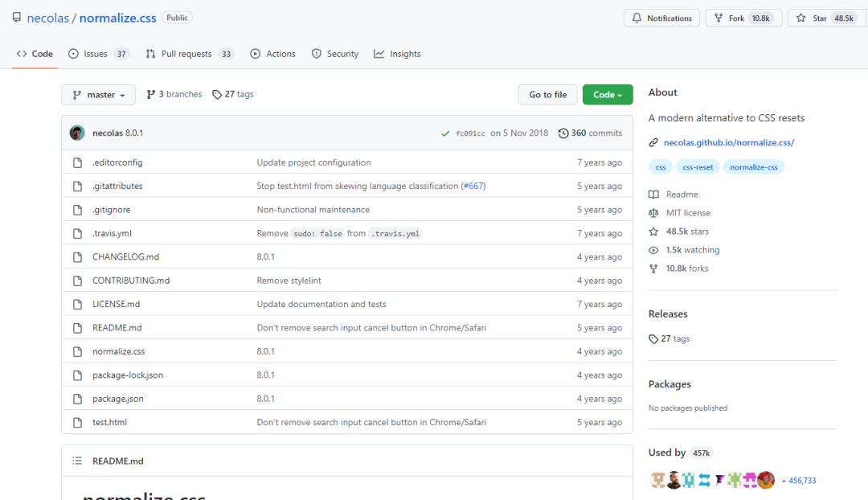The height and width of the screenshot is (500, 868).
Task: Click the eye icon beside 1.5k watching
Action: [653, 250]
